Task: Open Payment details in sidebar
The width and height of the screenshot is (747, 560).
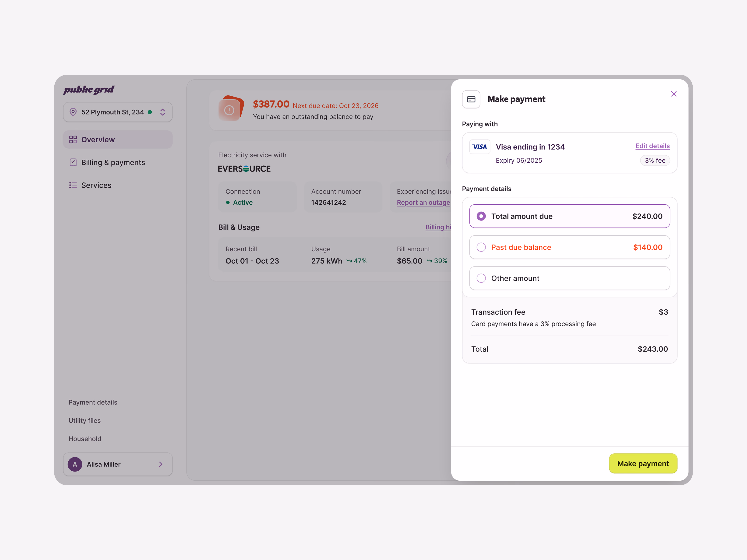Action: click(93, 402)
